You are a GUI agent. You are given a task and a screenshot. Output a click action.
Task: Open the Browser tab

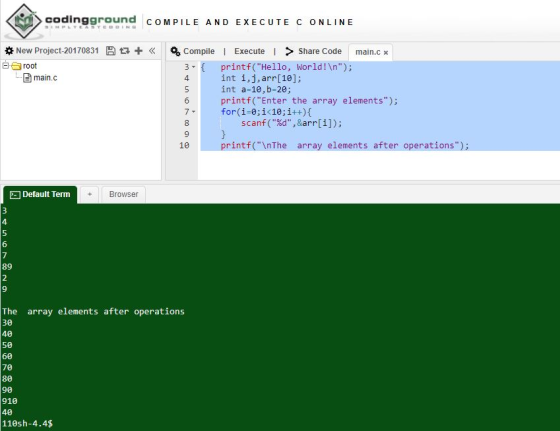[x=124, y=194]
